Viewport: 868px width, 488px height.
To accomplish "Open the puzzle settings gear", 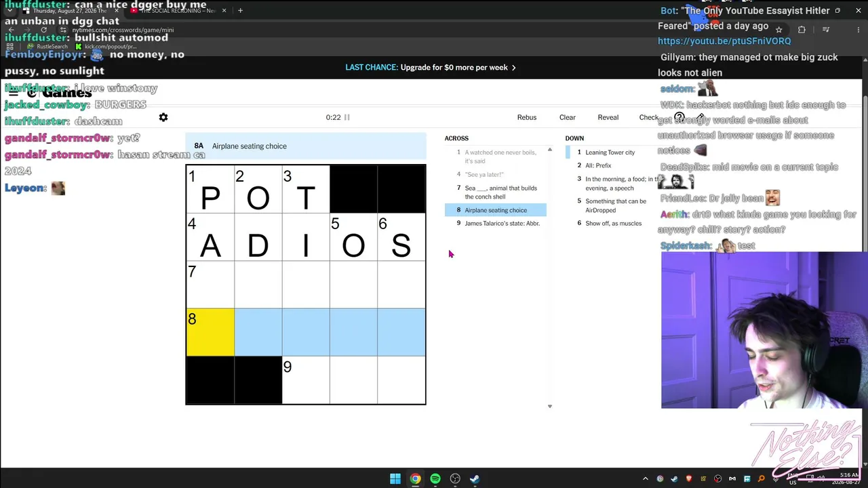I will pyautogui.click(x=163, y=117).
